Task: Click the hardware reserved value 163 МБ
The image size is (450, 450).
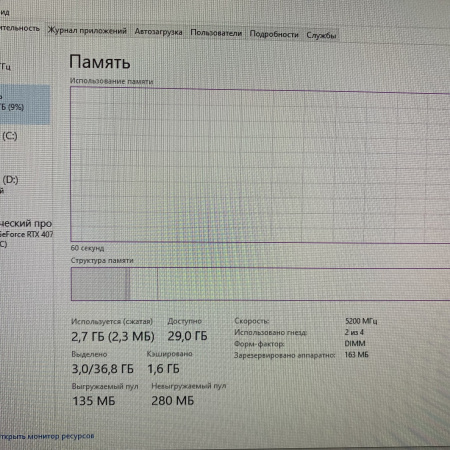Action: 357,355
